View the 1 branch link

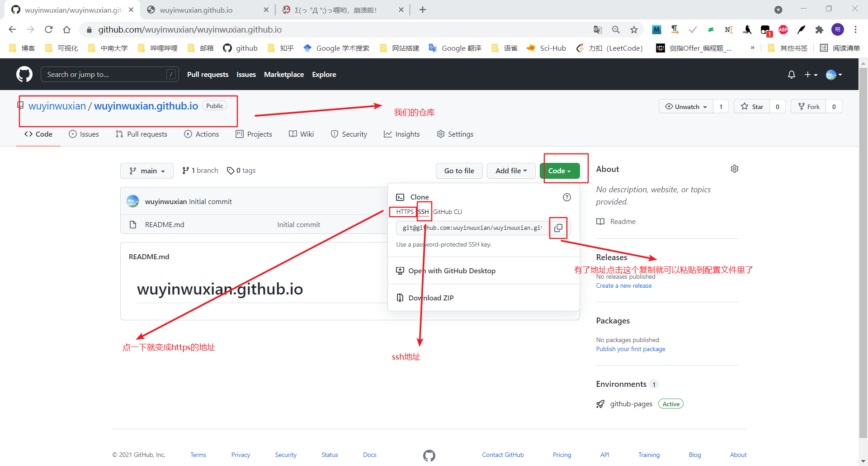pyautogui.click(x=200, y=170)
